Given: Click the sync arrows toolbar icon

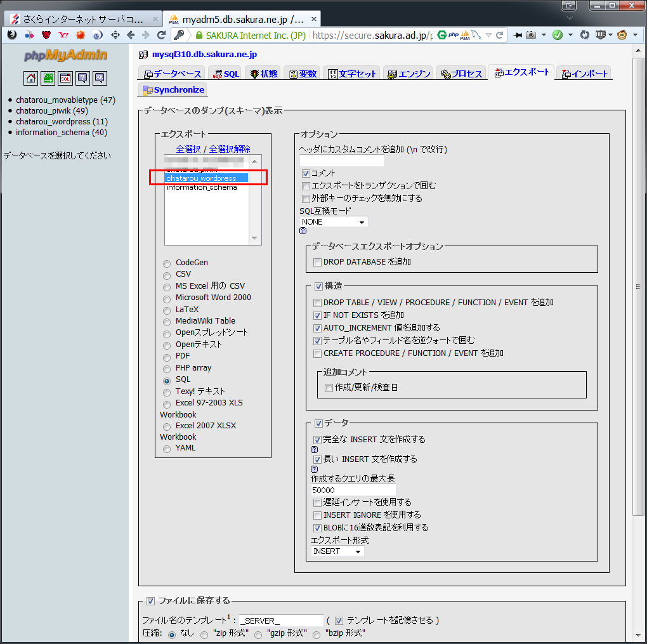Looking at the screenshot, I should pyautogui.click(x=584, y=35).
